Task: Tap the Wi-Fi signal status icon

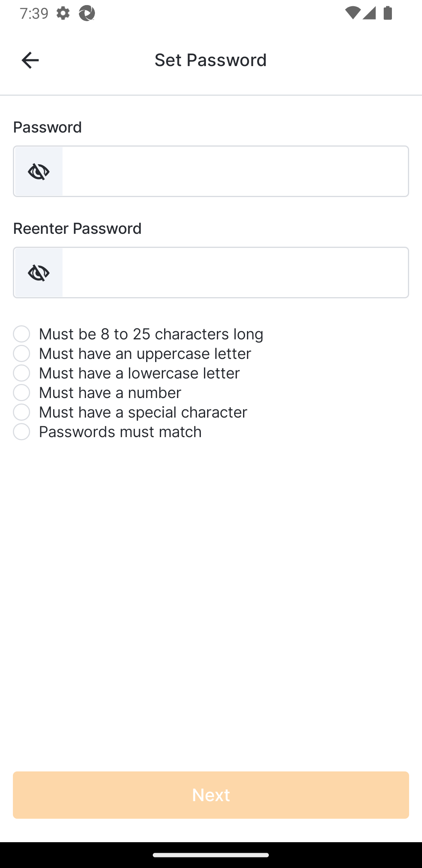Action: [x=353, y=13]
